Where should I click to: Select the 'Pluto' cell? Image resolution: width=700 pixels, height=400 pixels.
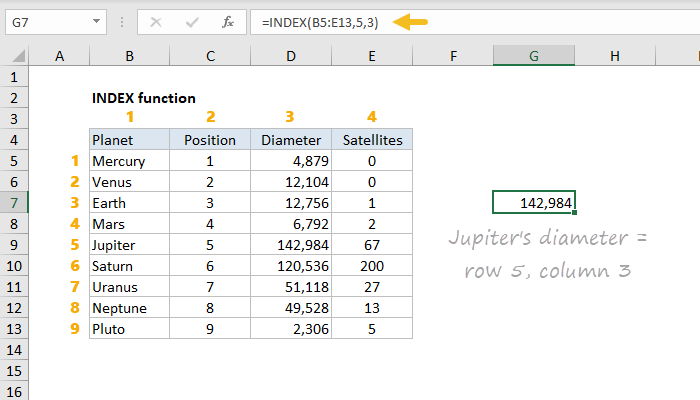point(129,329)
